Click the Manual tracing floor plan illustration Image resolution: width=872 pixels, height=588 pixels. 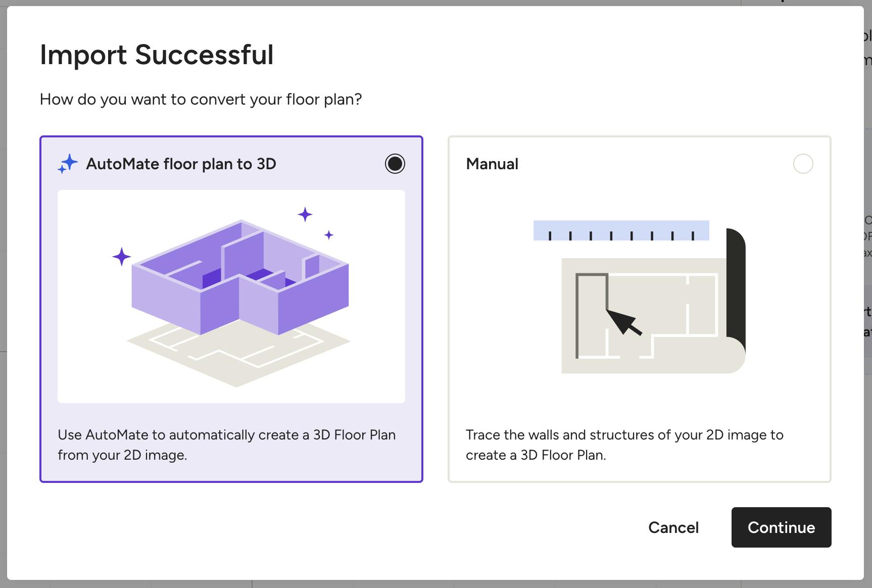[x=640, y=297]
